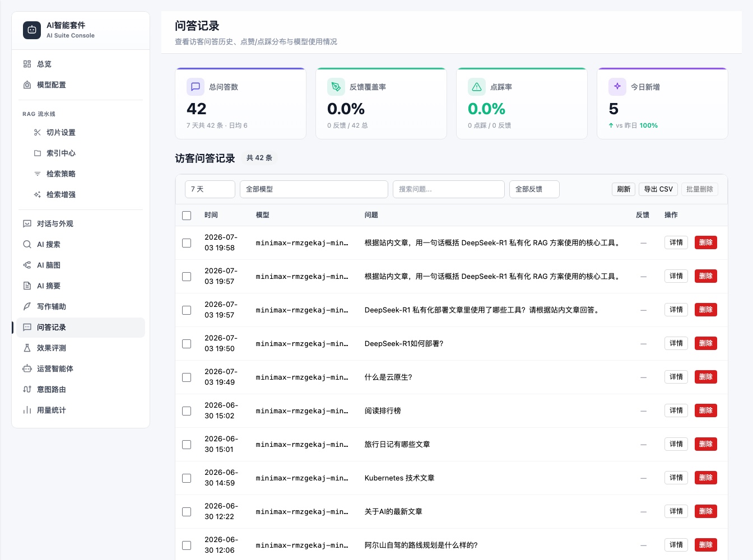Screen dimensions: 753x560
Task: Click the AI 搜索 magnifier icon
Action: [27, 244]
